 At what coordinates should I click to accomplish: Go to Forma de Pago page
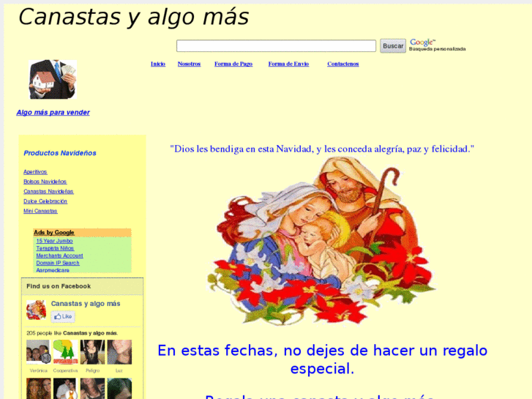(x=233, y=64)
